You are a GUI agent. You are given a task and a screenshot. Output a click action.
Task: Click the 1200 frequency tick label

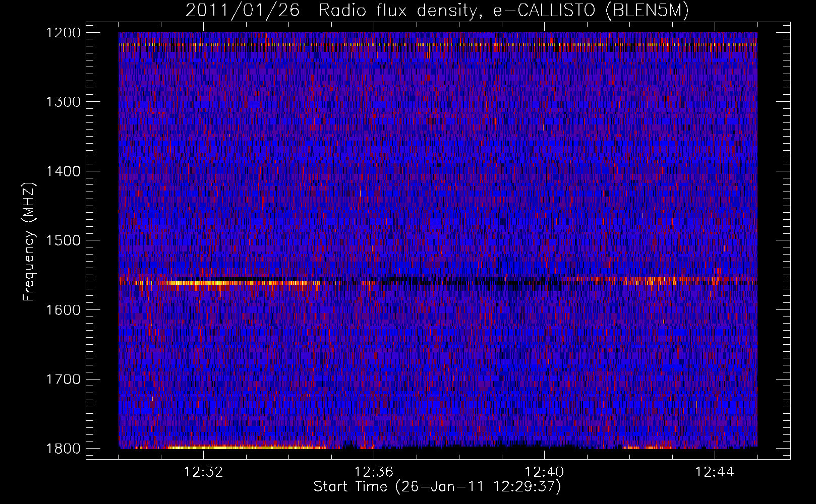click(63, 33)
